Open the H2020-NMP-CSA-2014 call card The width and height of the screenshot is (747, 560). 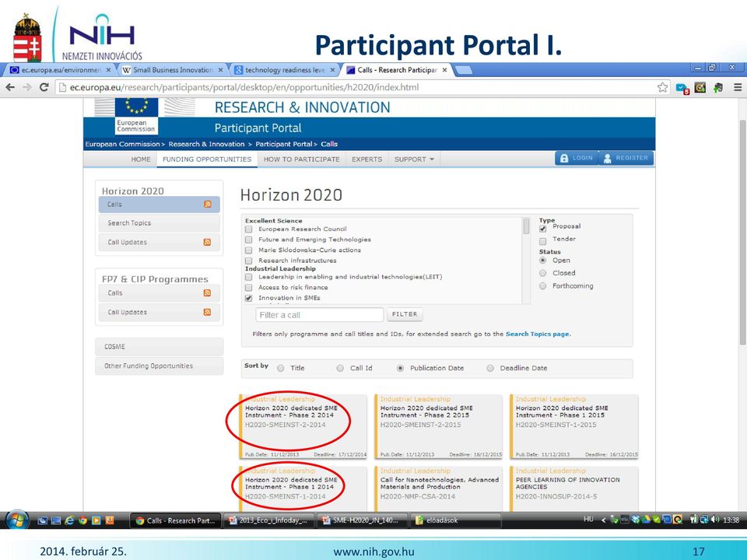tap(438, 489)
